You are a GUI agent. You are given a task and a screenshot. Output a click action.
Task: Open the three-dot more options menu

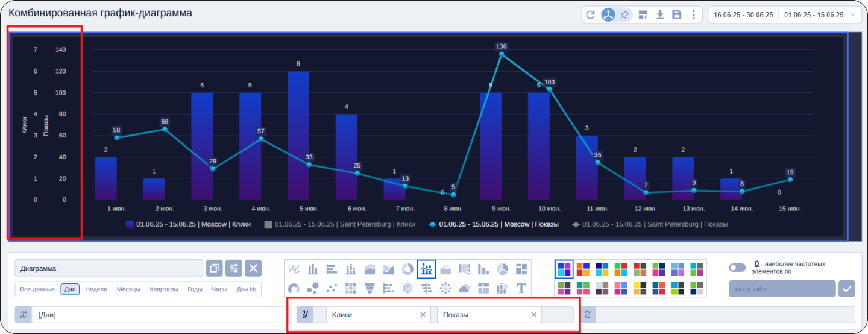[x=694, y=15]
